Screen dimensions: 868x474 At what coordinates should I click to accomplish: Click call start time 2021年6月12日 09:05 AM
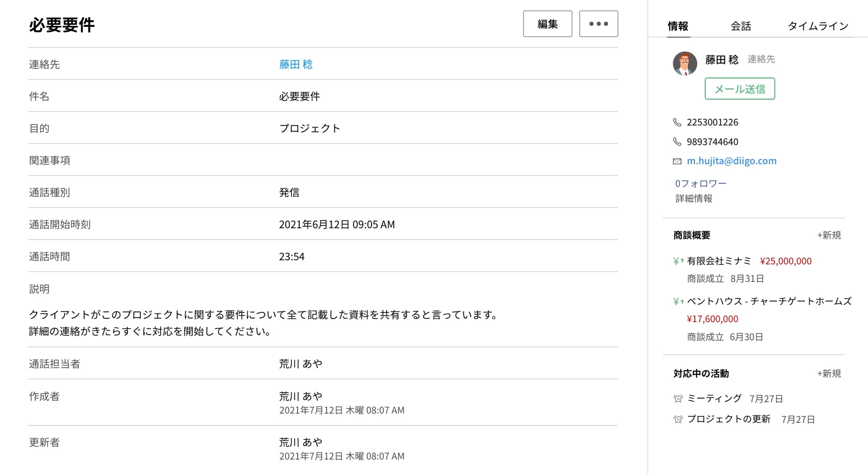point(337,225)
